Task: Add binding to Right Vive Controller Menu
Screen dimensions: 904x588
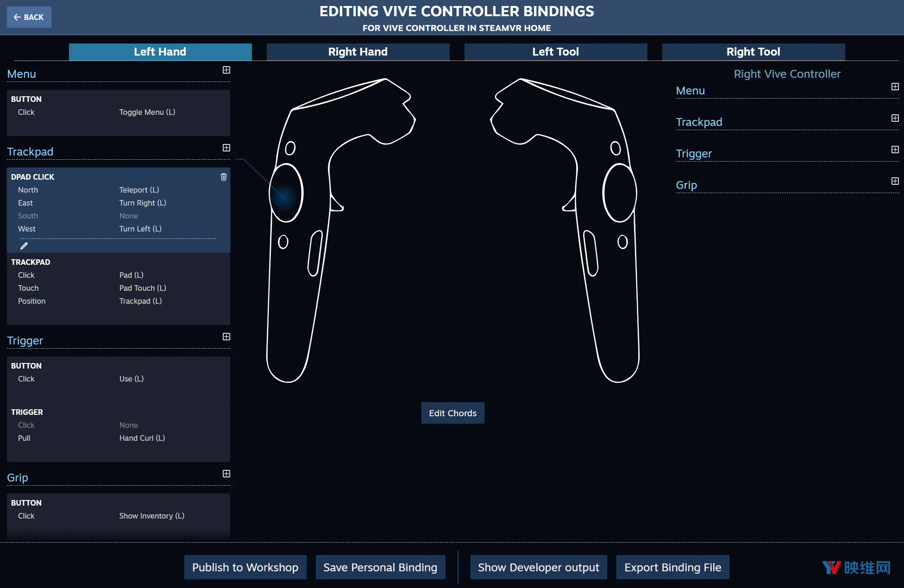Action: click(895, 87)
